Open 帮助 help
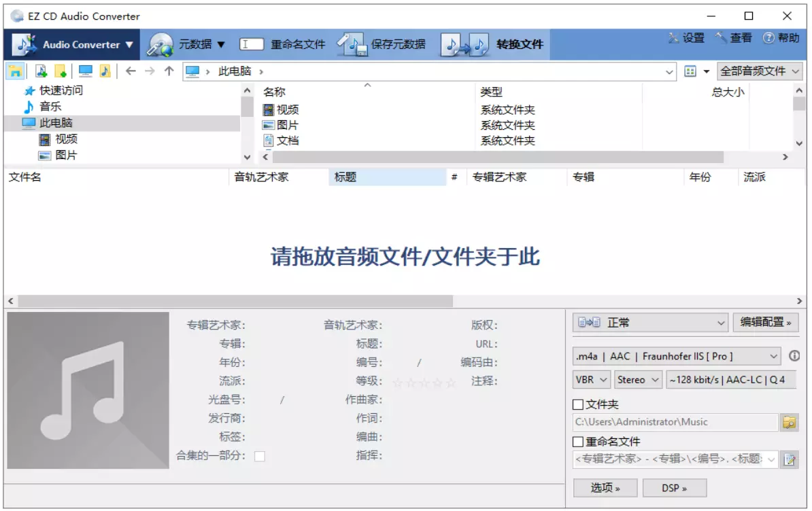The width and height of the screenshot is (812, 511). 781,38
